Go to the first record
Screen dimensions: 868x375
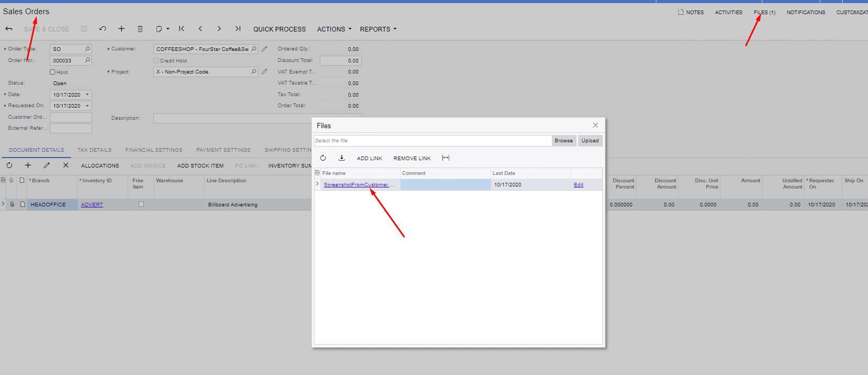182,29
